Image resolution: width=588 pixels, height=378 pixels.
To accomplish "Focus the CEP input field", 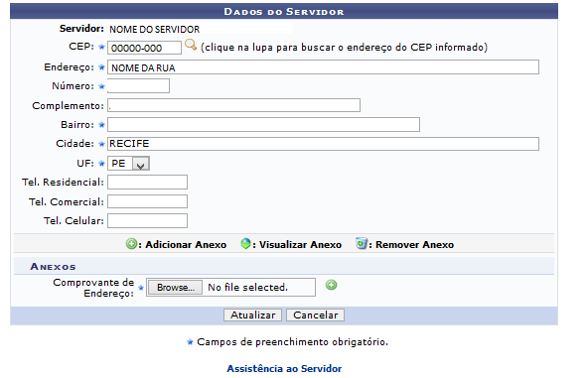I will point(144,48).
